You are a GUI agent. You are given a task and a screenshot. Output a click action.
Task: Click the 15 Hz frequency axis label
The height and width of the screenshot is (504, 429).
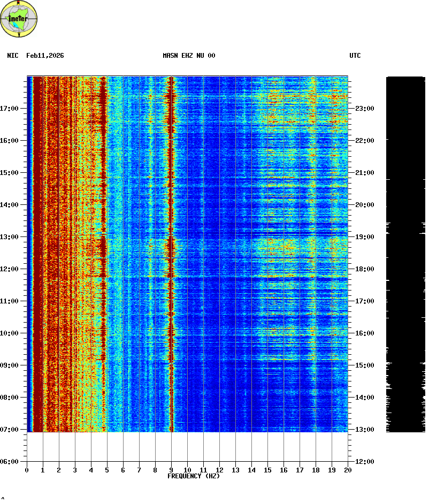pyautogui.click(x=267, y=470)
